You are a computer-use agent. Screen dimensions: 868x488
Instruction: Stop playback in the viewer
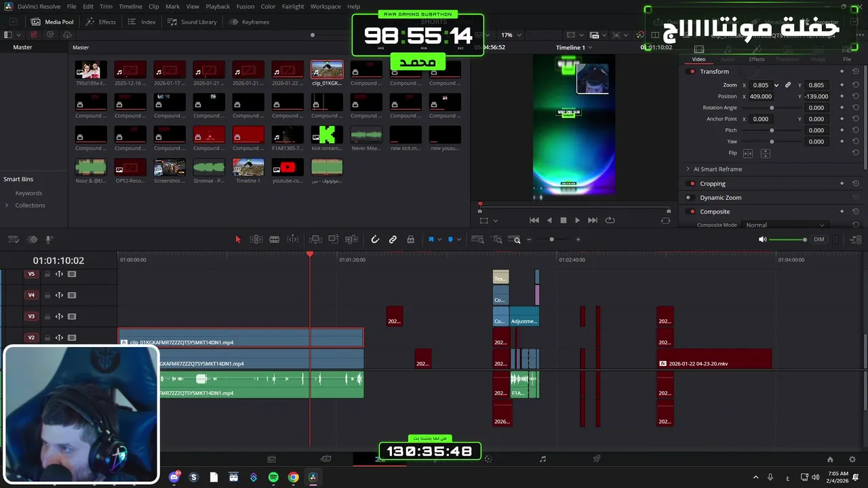pos(563,220)
